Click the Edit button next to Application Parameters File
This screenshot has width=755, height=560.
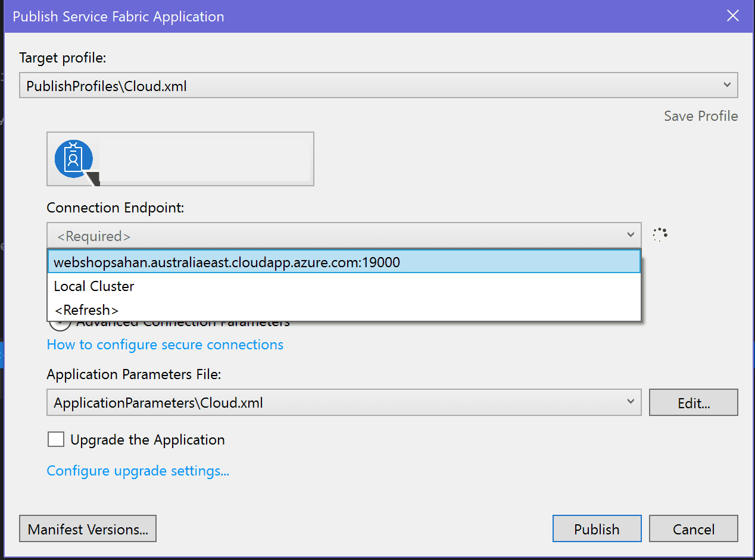pos(693,402)
